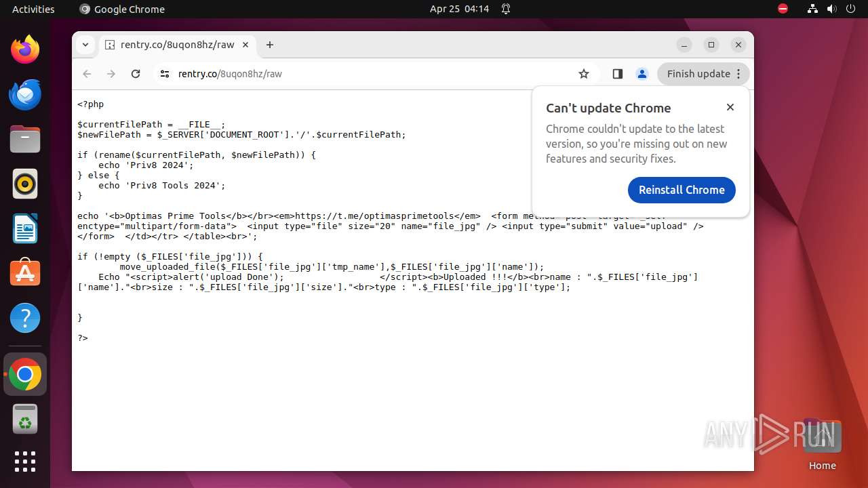Open the network status icon
Screen dimensions: 868x488
[x=813, y=9]
